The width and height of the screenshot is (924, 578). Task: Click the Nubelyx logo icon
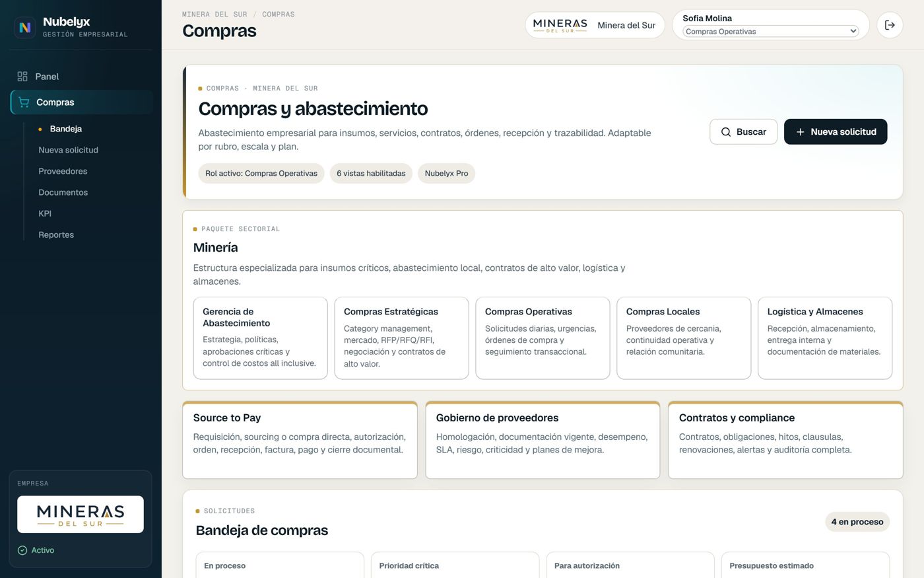(x=25, y=27)
